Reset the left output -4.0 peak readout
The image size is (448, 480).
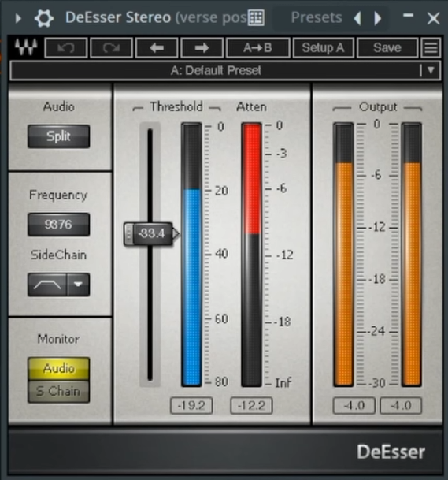point(354,406)
